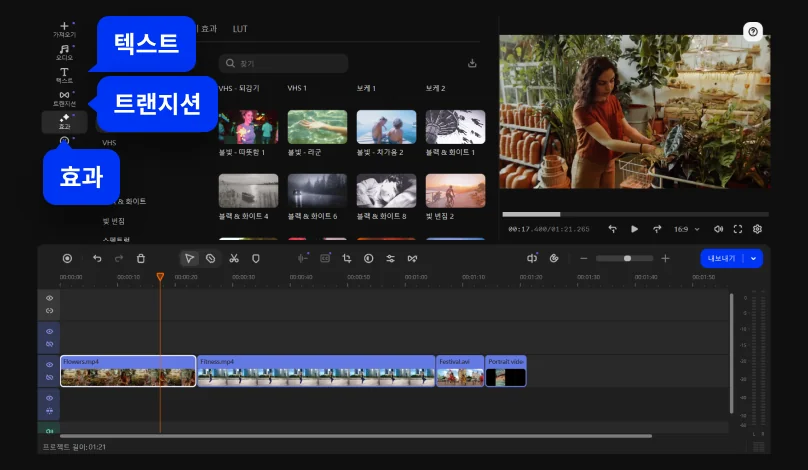
Task: Click the 찾기 search field
Action: pyautogui.click(x=284, y=63)
